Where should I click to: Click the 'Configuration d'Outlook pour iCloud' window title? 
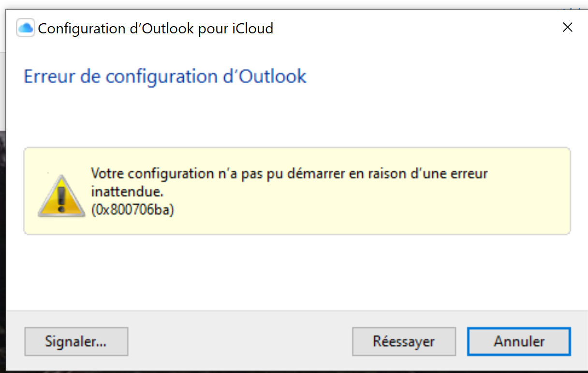click(155, 29)
